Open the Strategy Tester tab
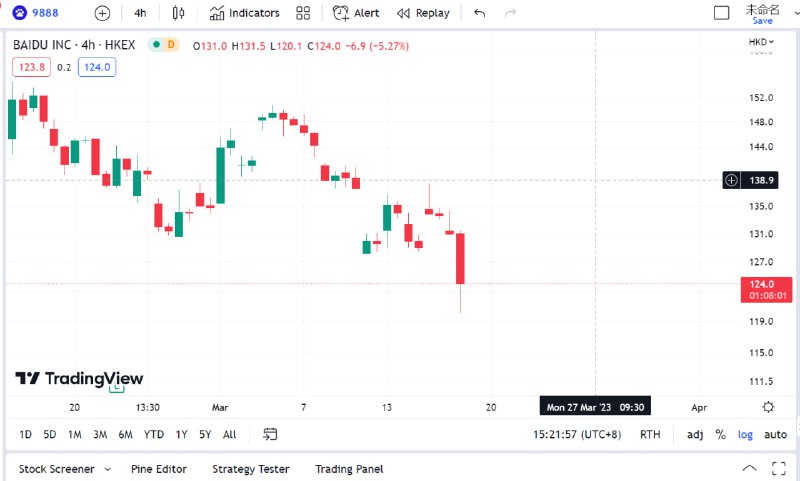The width and height of the screenshot is (800, 481). click(x=250, y=469)
